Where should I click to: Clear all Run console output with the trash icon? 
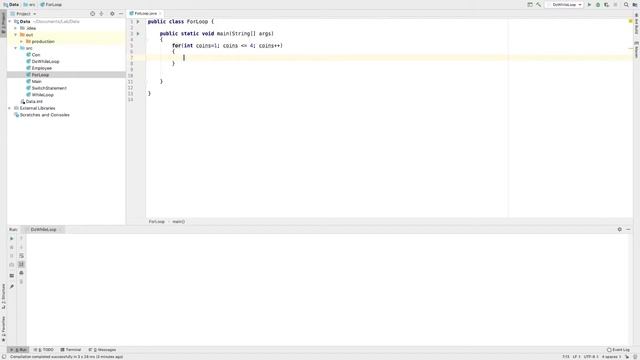(x=22, y=282)
